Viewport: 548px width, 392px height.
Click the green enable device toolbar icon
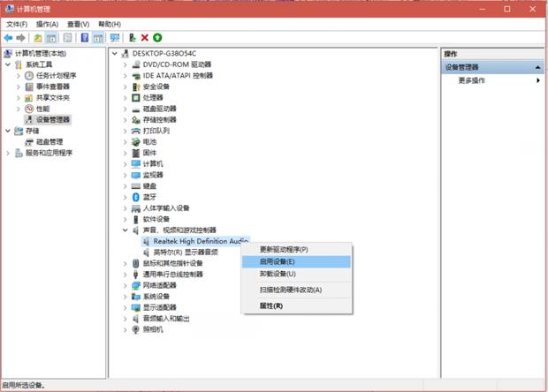pyautogui.click(x=157, y=38)
